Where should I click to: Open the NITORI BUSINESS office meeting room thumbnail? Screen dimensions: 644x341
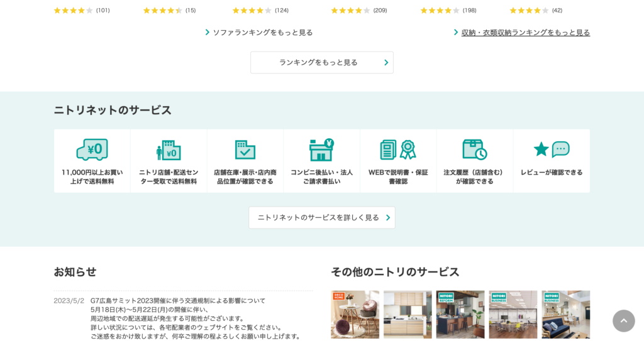click(x=513, y=315)
